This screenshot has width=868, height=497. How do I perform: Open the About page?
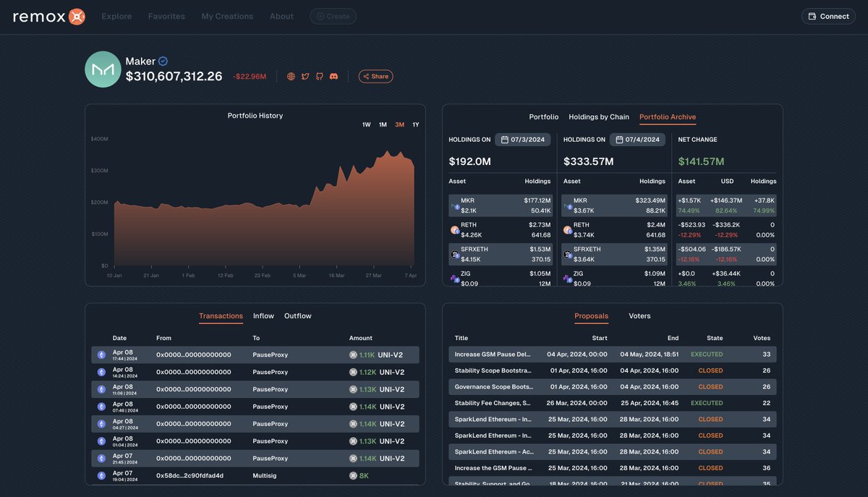pos(281,16)
